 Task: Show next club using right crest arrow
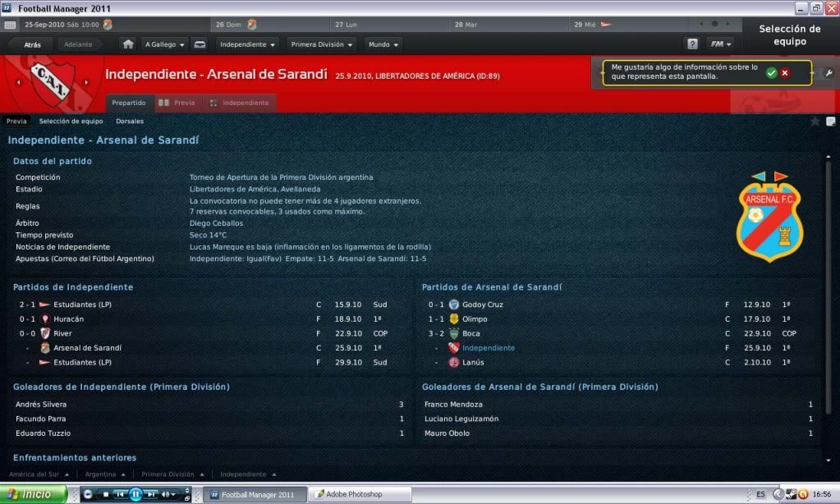(x=86, y=82)
